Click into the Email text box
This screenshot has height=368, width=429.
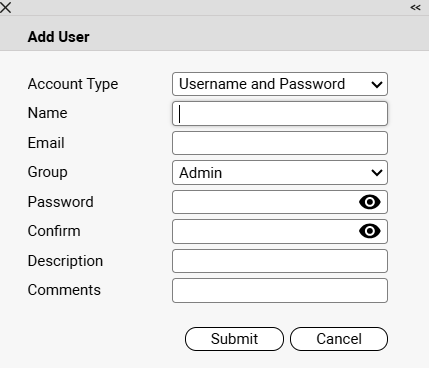coord(280,143)
